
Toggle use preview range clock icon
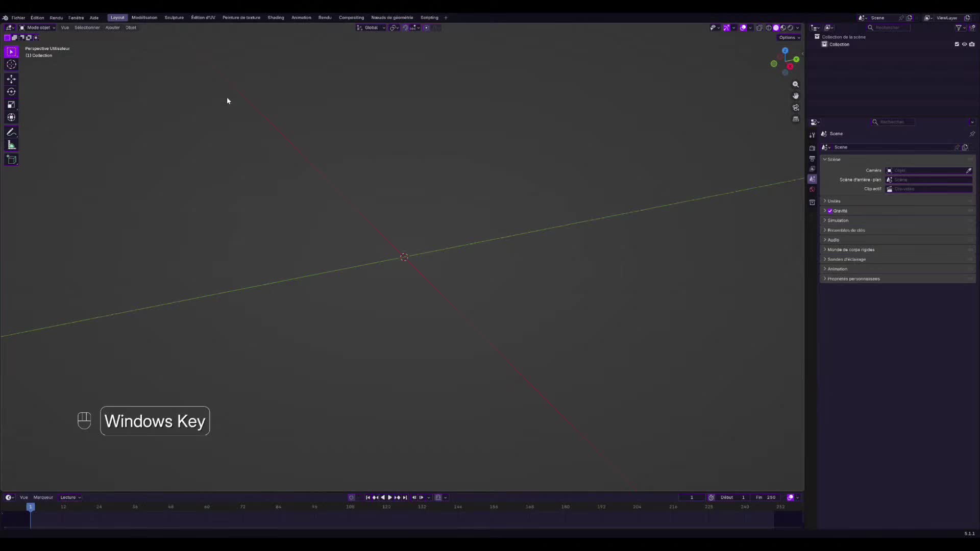(711, 497)
